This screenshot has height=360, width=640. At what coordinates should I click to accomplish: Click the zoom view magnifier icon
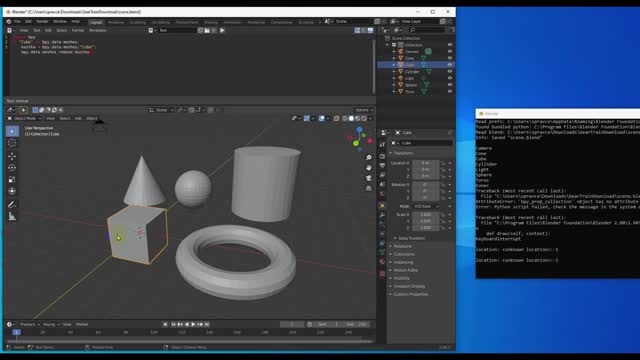point(369,158)
